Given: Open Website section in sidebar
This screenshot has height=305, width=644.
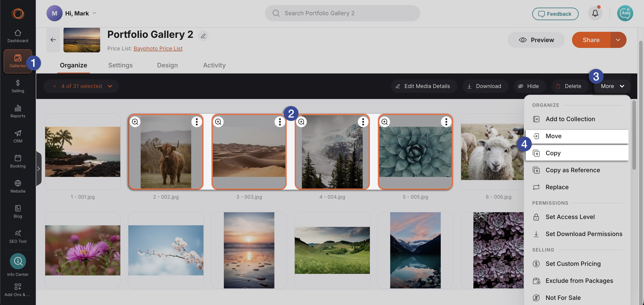Looking at the screenshot, I should [18, 186].
